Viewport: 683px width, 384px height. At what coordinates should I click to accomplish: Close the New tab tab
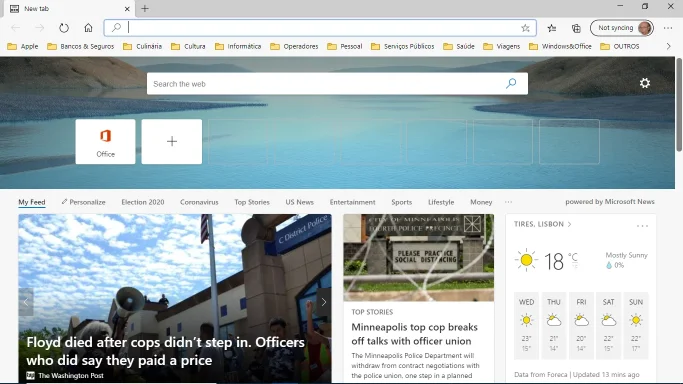(x=127, y=8)
